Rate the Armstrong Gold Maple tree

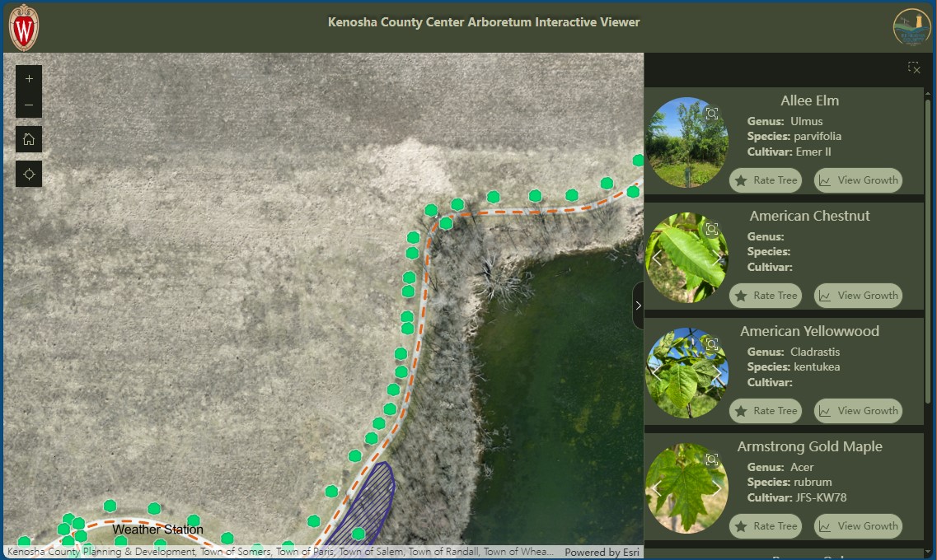[766, 526]
